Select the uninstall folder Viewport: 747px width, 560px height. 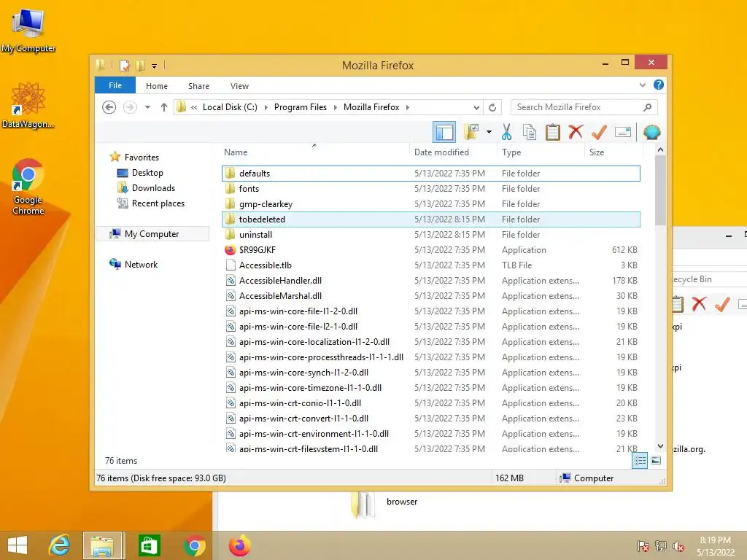click(430, 234)
